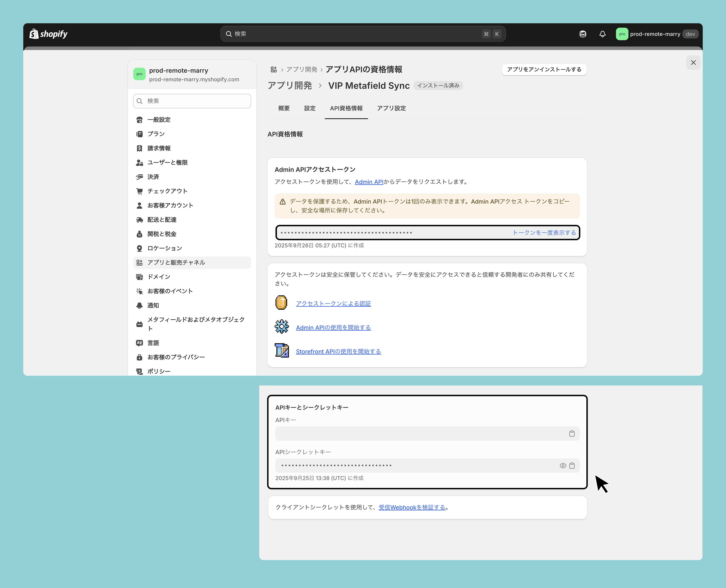The image size is (726, 588).
Task: Click アプリをアンインストールする button
Action: [x=544, y=69]
